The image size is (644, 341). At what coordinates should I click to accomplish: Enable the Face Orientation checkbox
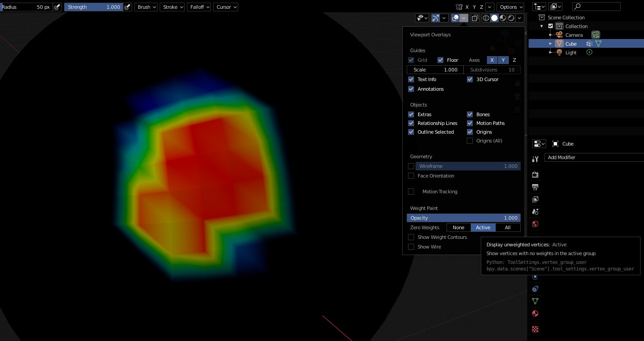pyautogui.click(x=411, y=176)
